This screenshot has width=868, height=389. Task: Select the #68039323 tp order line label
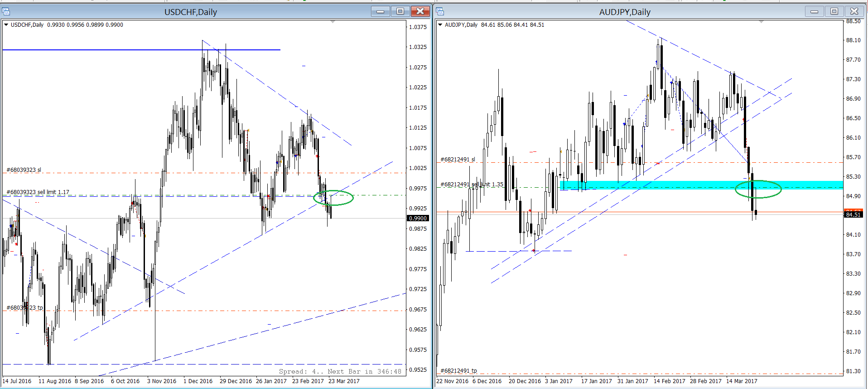pyautogui.click(x=24, y=308)
